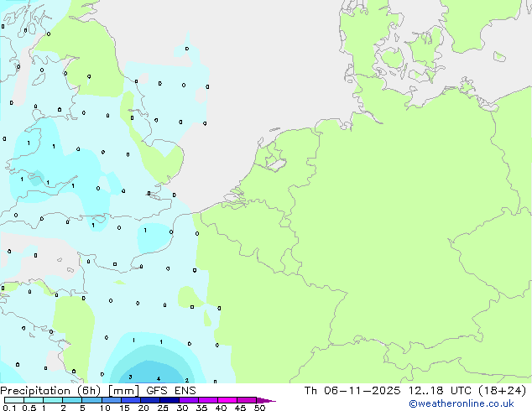Viewport: 532px width, 411px height.
Task: Click the 45–50 mm legend swatch
Action: (247, 400)
